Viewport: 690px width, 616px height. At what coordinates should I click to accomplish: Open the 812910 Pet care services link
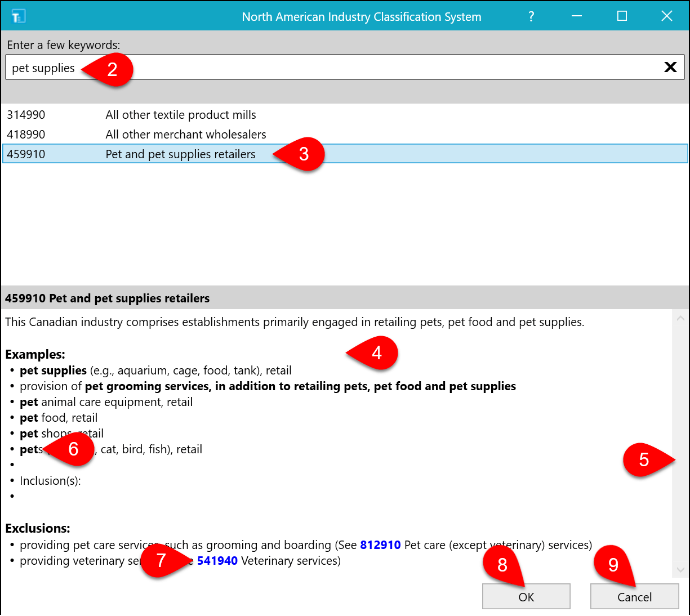(x=381, y=545)
